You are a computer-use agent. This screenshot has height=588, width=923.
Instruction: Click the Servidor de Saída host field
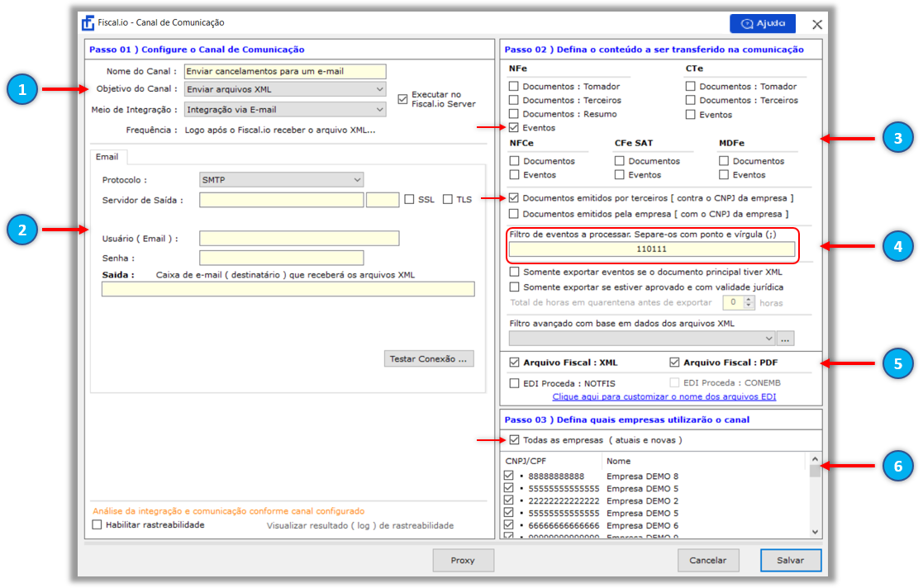pos(282,200)
